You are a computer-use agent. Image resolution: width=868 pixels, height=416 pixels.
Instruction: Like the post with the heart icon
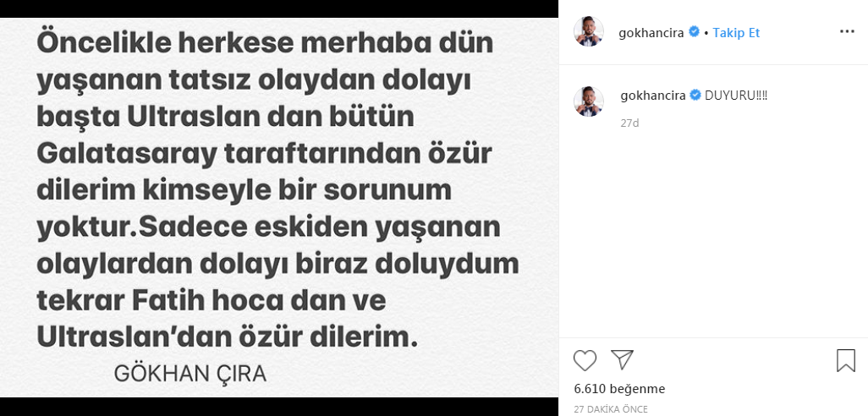585,360
